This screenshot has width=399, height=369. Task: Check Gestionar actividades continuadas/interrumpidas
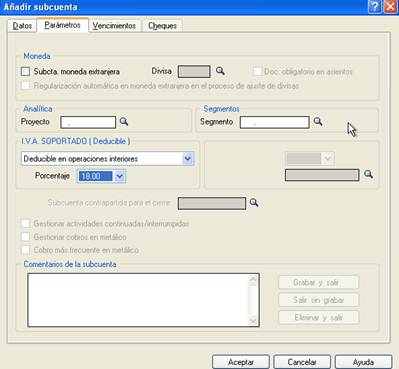pyautogui.click(x=25, y=223)
